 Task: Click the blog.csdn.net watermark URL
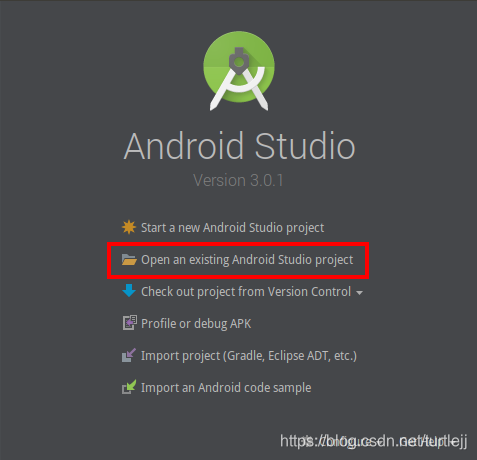pyautogui.click(x=373, y=441)
